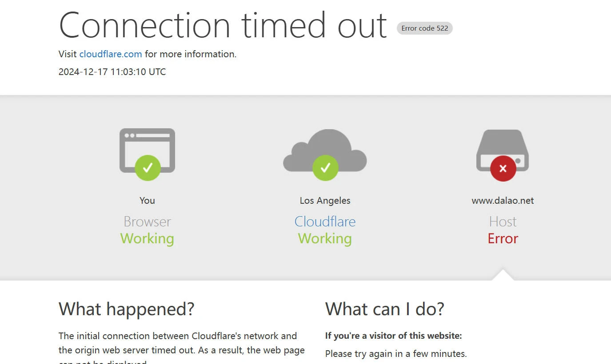611x364 pixels.
Task: Click the Error code 522 badge
Action: tap(424, 28)
